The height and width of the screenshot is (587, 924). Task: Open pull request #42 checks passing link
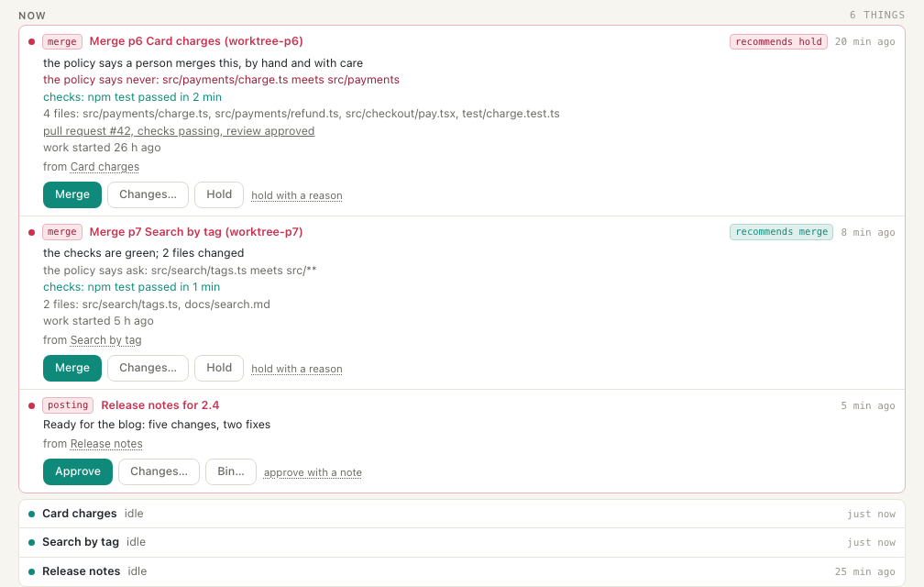tap(179, 131)
